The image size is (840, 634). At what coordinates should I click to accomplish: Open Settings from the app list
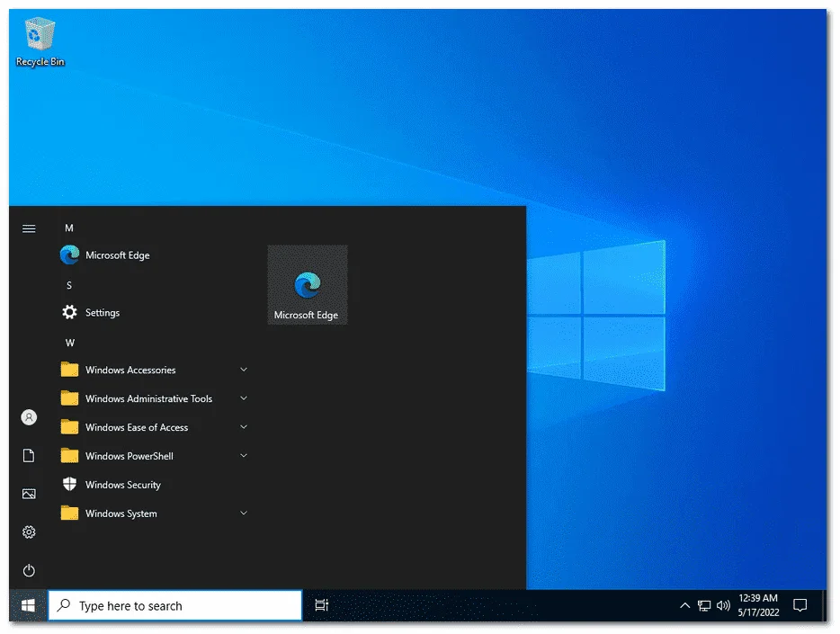156,313
